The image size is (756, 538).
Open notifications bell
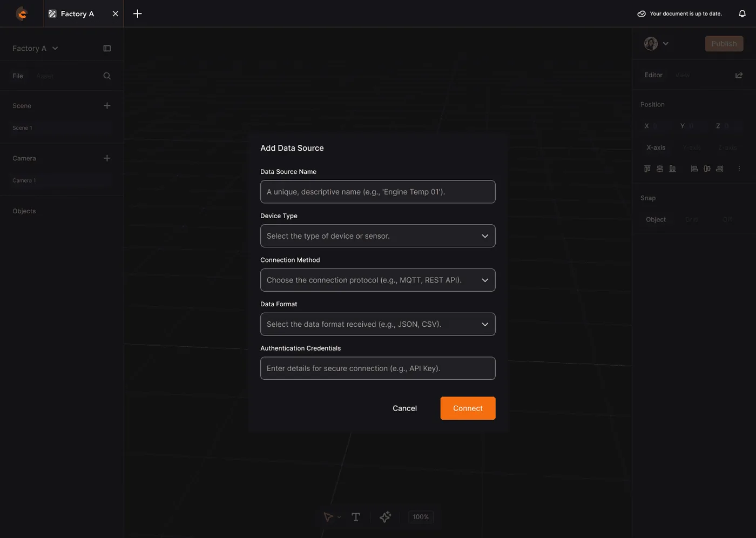click(742, 14)
